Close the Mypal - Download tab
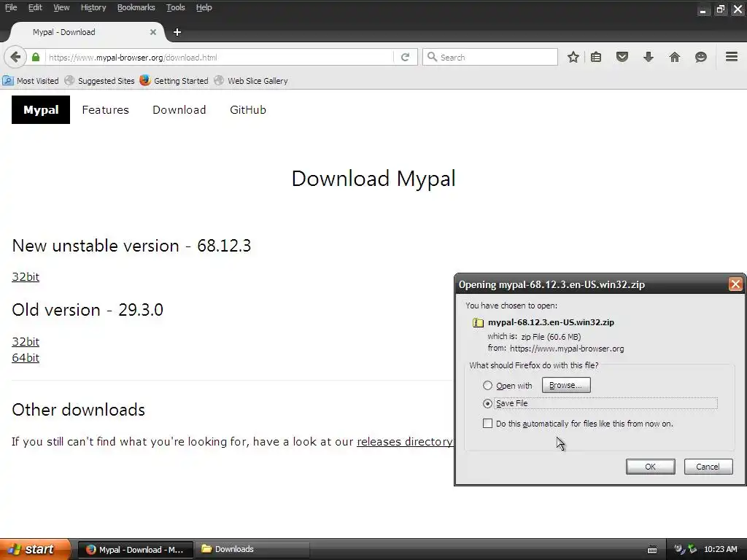The image size is (747, 560). pyautogui.click(x=153, y=32)
